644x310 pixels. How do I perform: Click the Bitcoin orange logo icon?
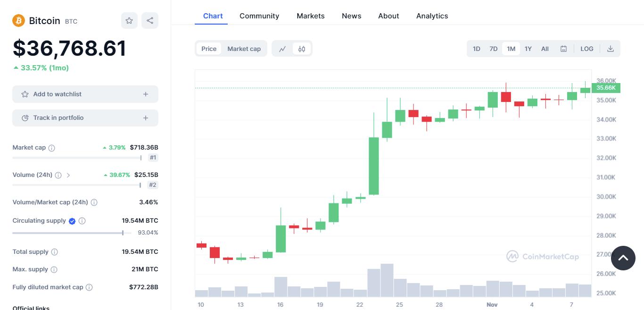pos(18,21)
